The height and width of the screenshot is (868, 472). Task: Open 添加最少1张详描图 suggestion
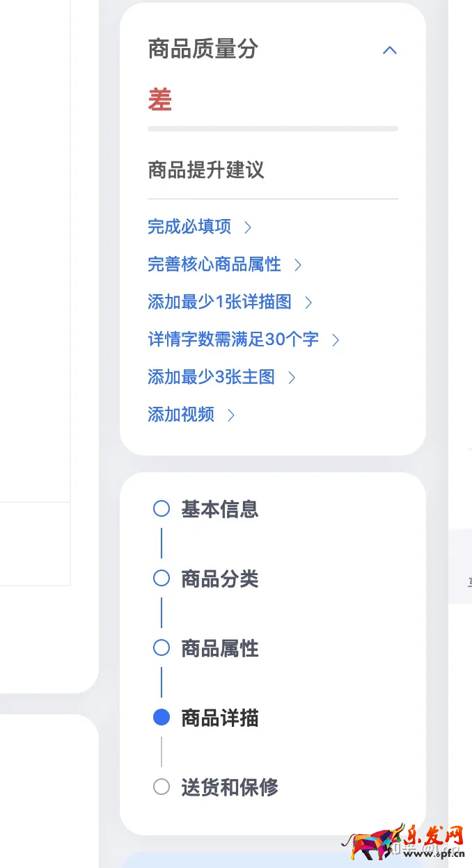(219, 302)
